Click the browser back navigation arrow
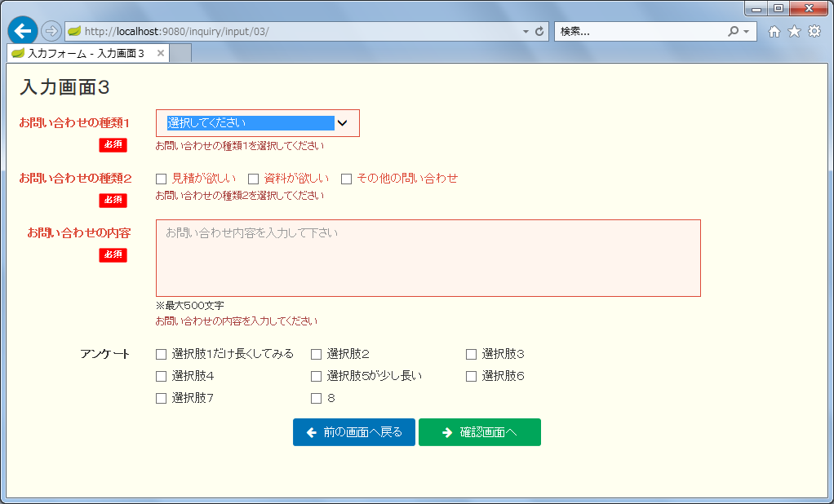Viewport: 834px width, 504px height. (21, 31)
